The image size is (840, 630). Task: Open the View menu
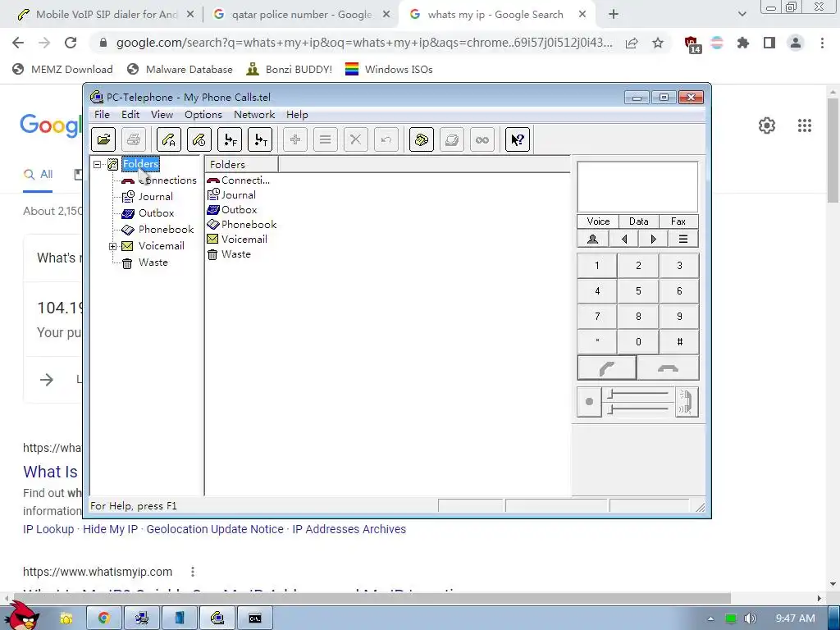point(162,115)
